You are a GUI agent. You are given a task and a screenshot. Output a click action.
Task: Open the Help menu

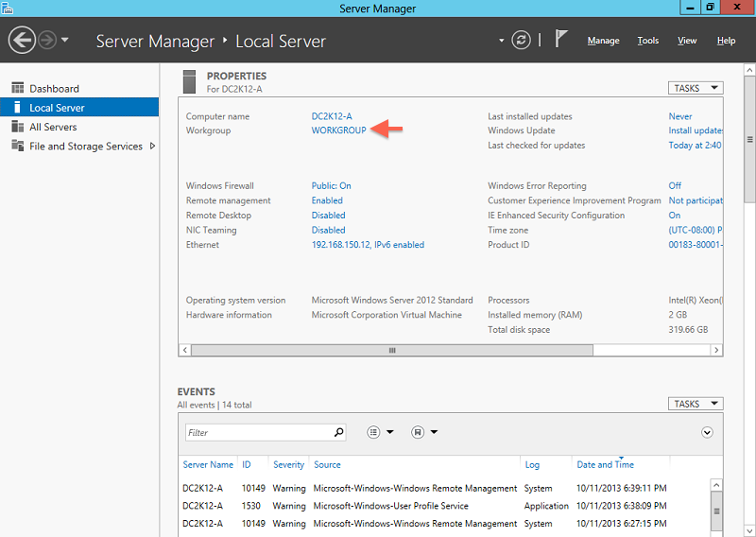(x=726, y=41)
